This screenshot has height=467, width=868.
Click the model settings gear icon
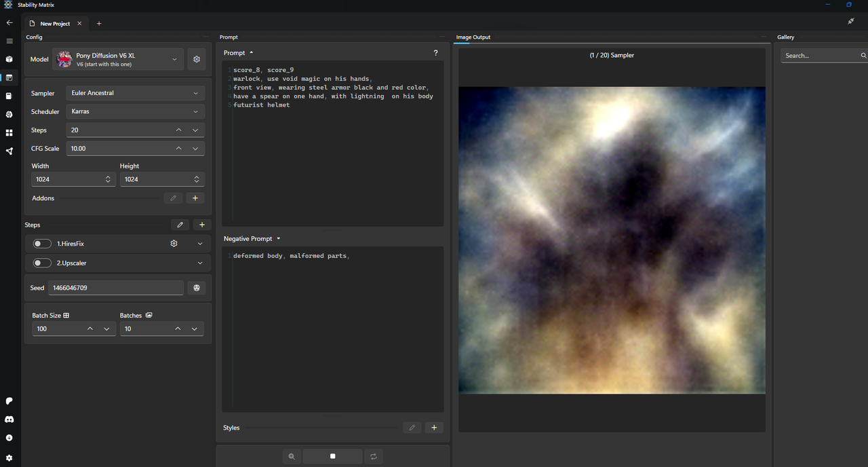point(197,59)
